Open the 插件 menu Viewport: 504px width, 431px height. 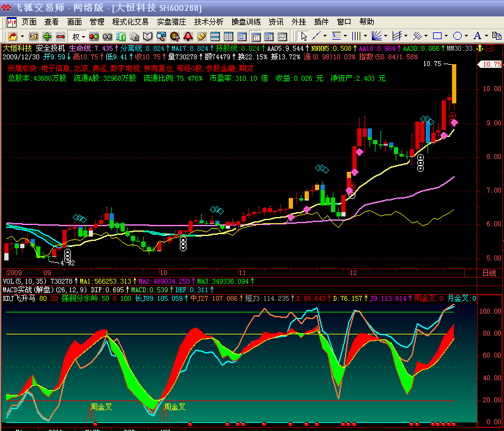tap(322, 22)
